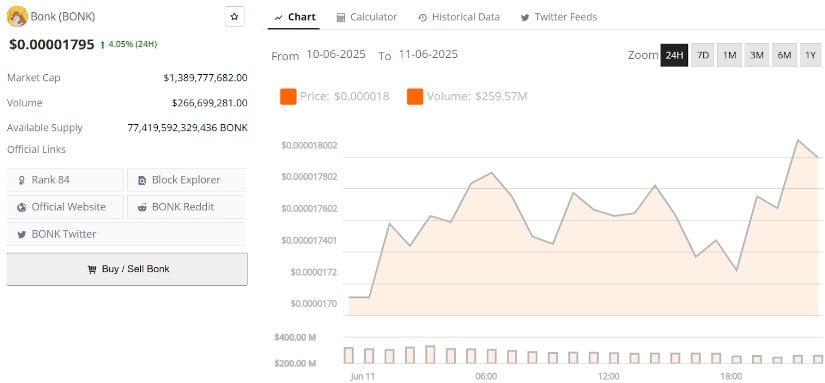Click the Official Links heading
This screenshot has width=825, height=383.
pos(36,150)
